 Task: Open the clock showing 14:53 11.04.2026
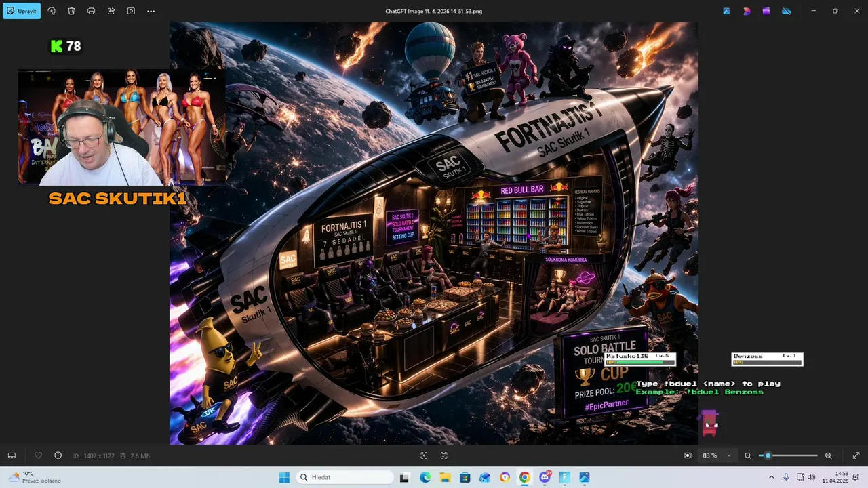pyautogui.click(x=835, y=477)
